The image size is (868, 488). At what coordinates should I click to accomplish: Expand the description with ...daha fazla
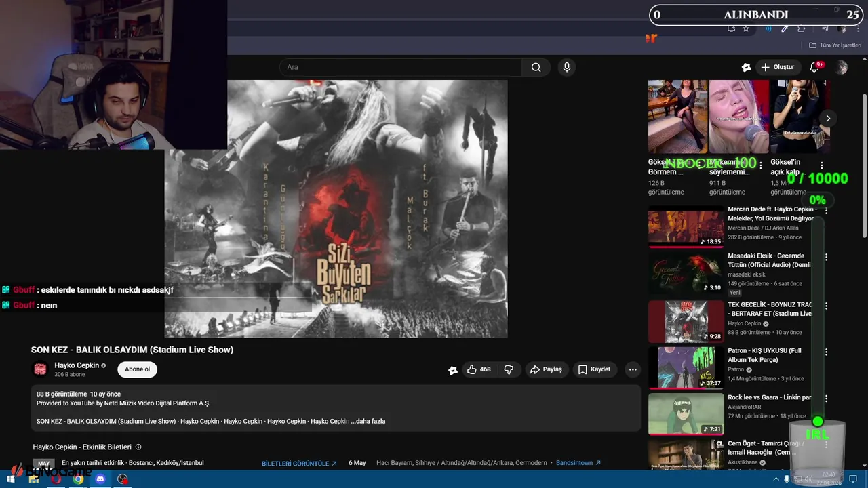[368, 421]
